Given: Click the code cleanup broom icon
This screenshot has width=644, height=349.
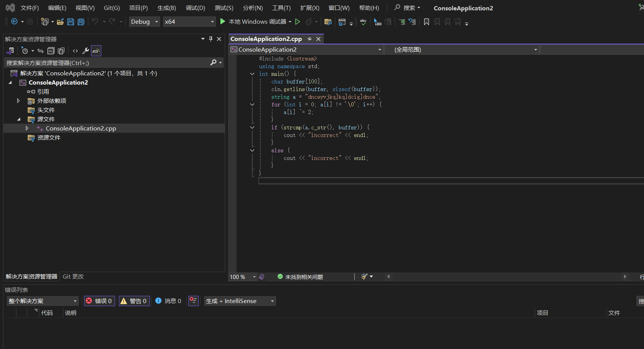Looking at the screenshot, I should click(365, 277).
